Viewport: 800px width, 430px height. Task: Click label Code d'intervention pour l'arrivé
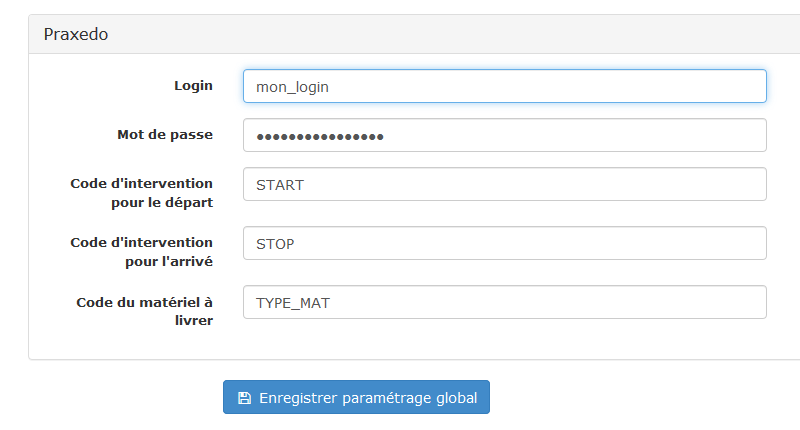[141, 252]
